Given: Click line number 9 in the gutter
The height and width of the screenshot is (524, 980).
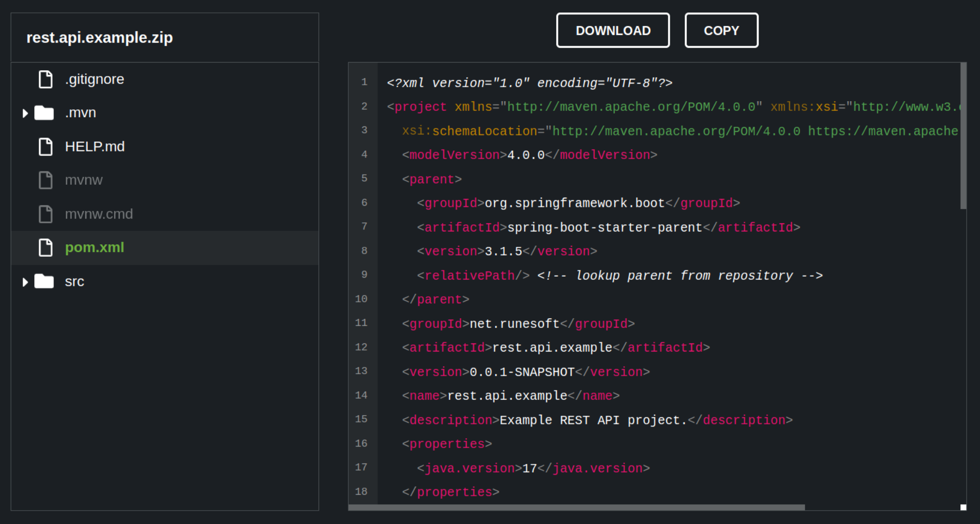Looking at the screenshot, I should tap(364, 275).
